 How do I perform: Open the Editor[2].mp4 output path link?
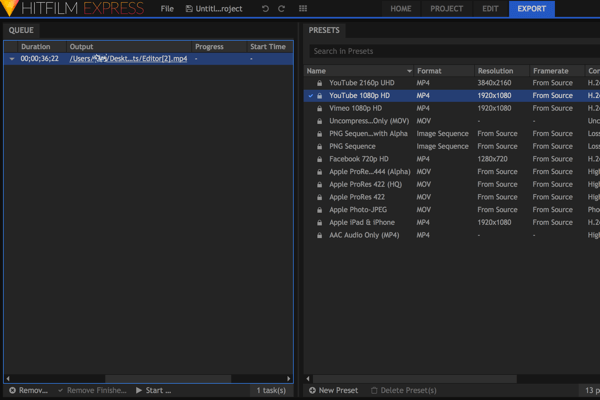[128, 59]
